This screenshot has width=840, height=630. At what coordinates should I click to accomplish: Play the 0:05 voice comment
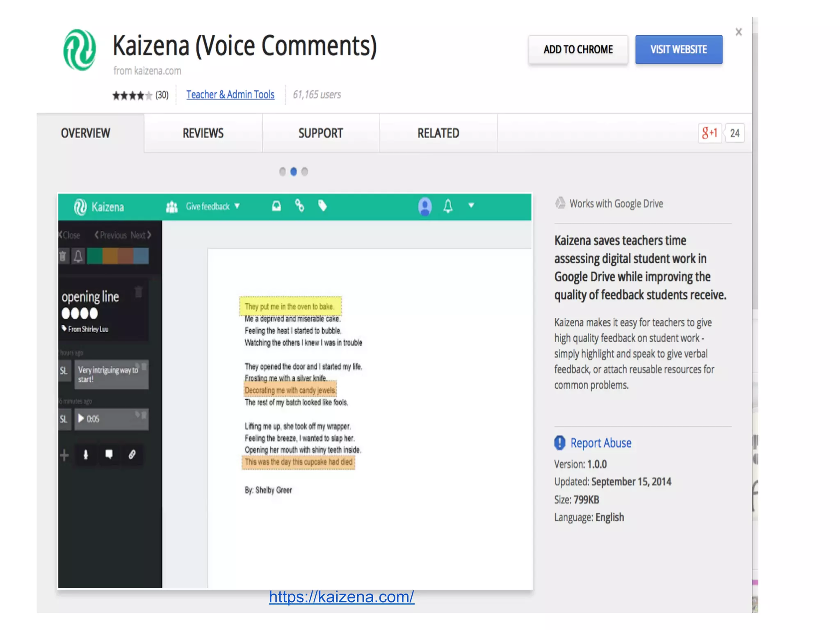pos(81,418)
